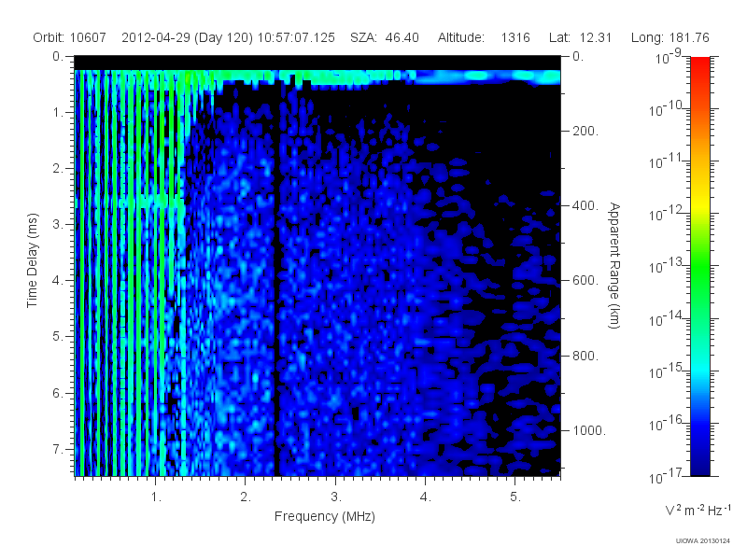This screenshot has height=560, width=747.
Task: Click the timestamp '10:57:07.125'
Action: [x=296, y=37]
